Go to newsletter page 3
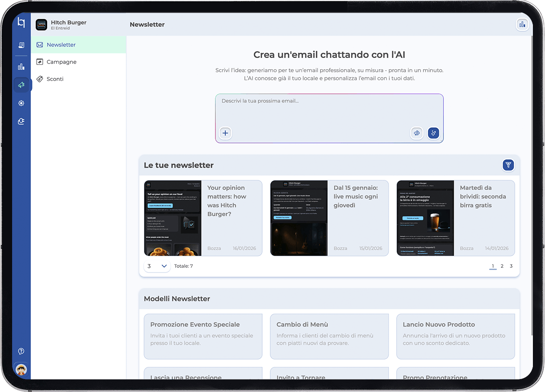Image resolution: width=545 pixels, height=392 pixels. click(x=511, y=266)
